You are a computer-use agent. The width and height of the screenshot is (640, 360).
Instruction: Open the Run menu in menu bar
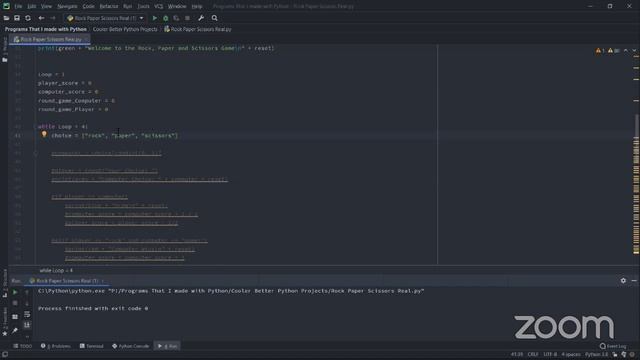click(127, 7)
